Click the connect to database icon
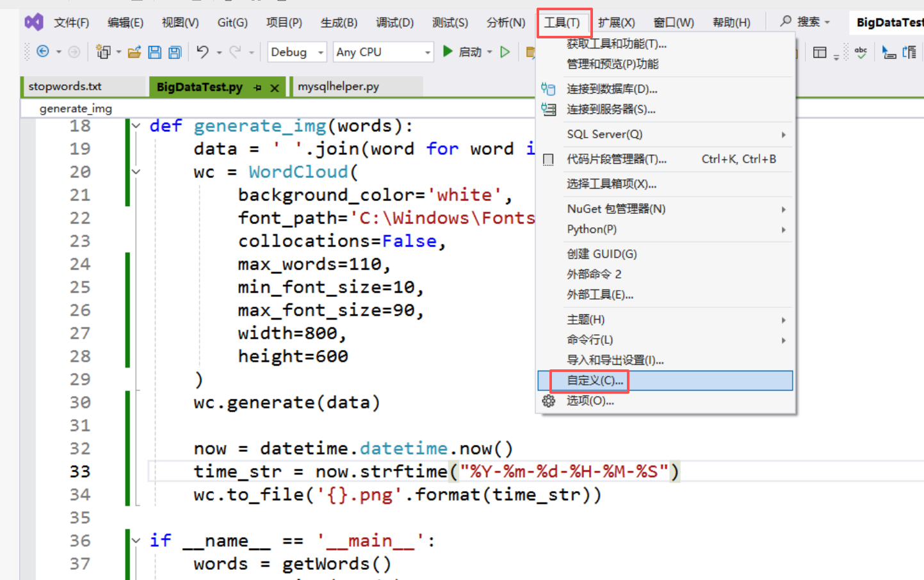The width and height of the screenshot is (924, 580). [548, 89]
